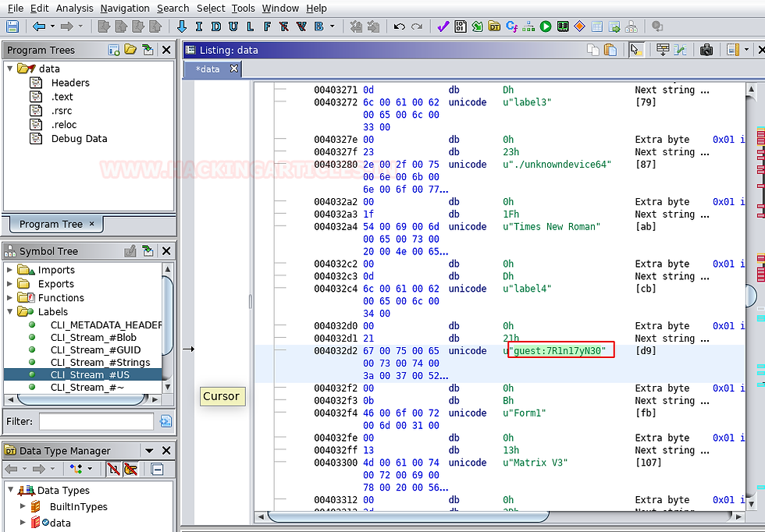This screenshot has height=532, width=765.
Task: Open the bookmark type dropdown next to B
Action: tap(333, 27)
